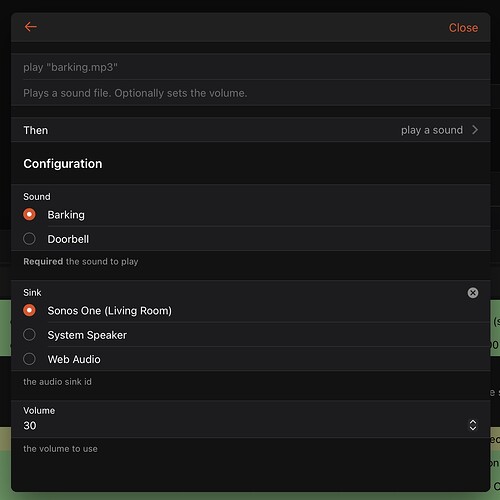Choose Web Audio as the sink

(29, 359)
